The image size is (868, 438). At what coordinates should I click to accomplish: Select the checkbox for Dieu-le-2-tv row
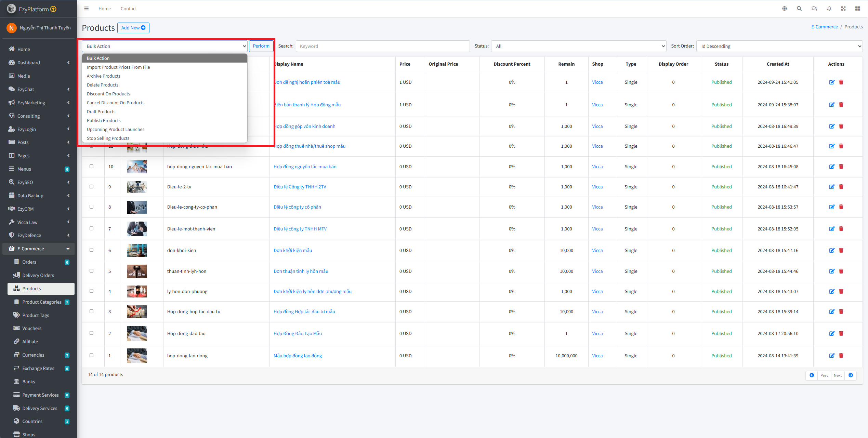[91, 187]
